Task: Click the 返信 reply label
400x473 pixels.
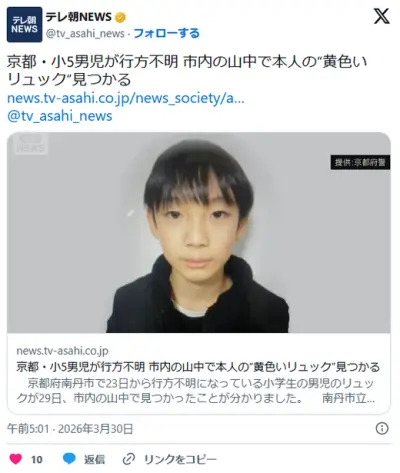Action: tap(94, 460)
